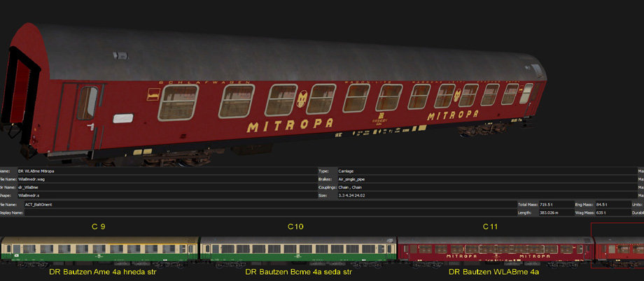The height and width of the screenshot is (281, 644).
Task: Click the Total Mass value 719.5 t
Action: pos(558,204)
